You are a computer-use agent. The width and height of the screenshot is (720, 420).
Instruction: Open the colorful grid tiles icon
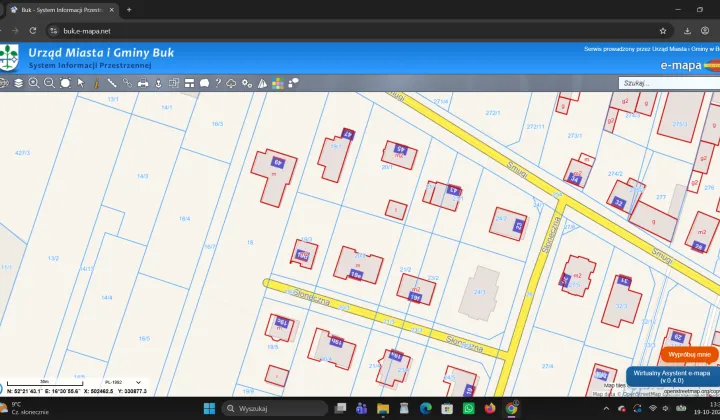[278, 83]
